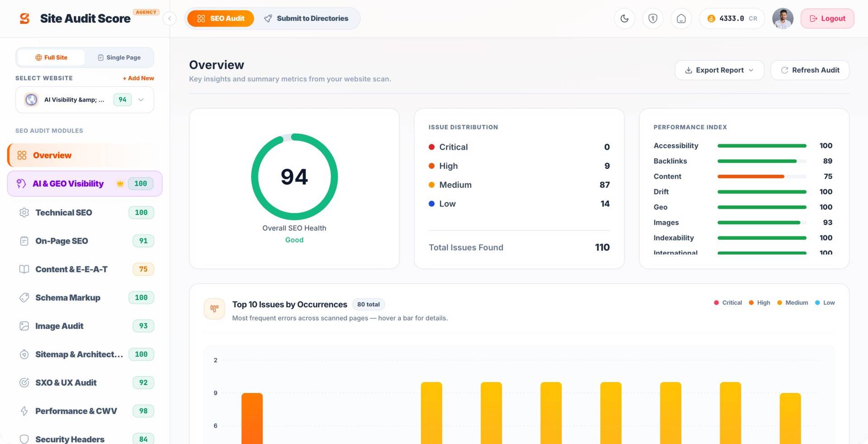Click the Content orange progress bar

coord(751,176)
